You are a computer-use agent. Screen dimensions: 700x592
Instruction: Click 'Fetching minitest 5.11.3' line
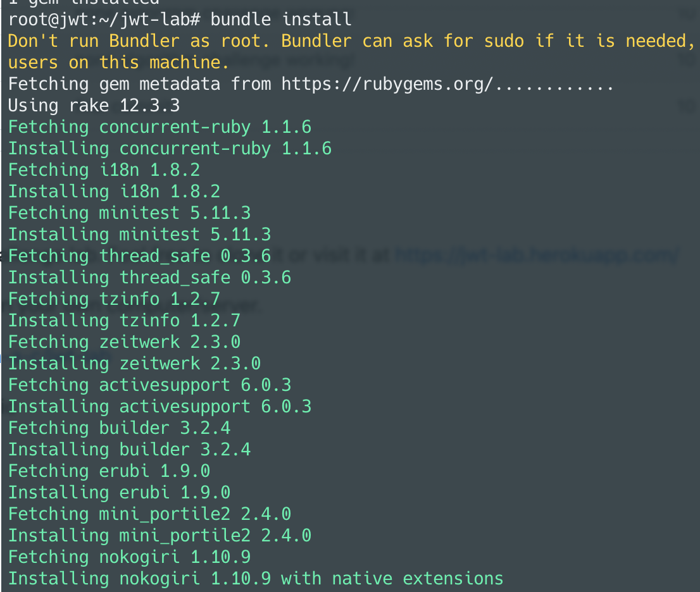click(x=130, y=213)
